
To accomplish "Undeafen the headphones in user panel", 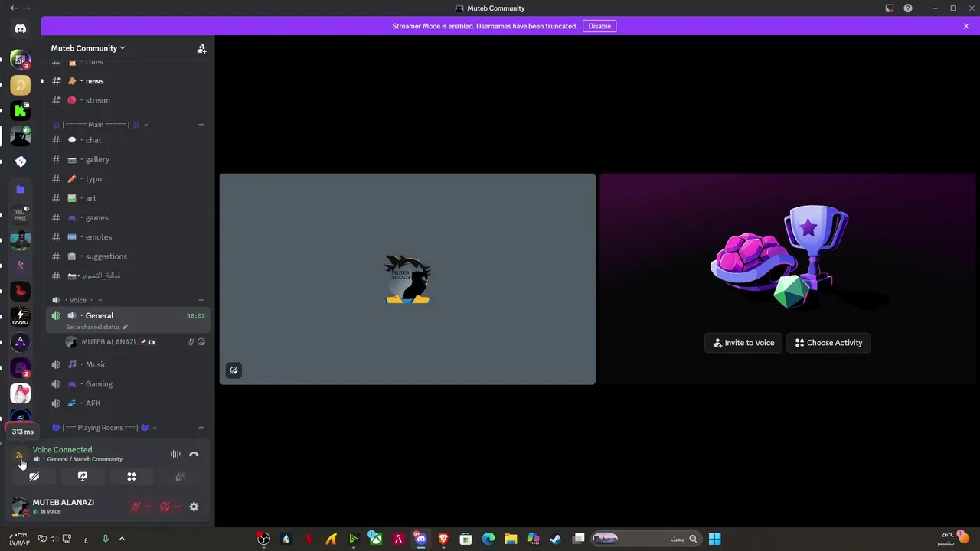I will pos(165,507).
